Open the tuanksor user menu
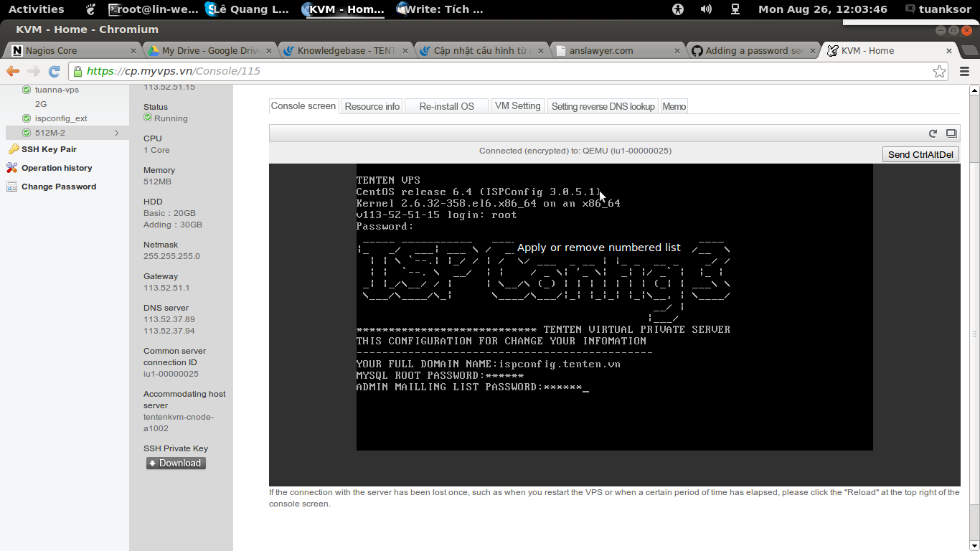The width and height of the screenshot is (980, 551). (938, 9)
